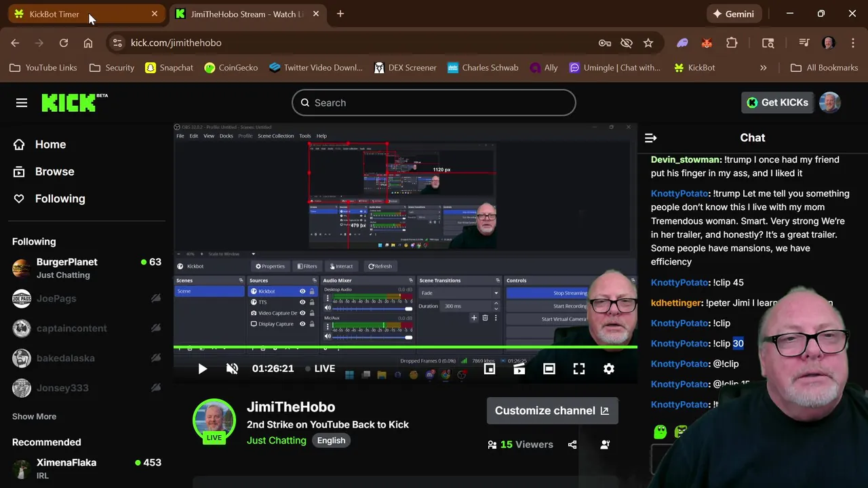Open Fade transition dropdown in streamed OBS
868x488 pixels.
[458, 293]
